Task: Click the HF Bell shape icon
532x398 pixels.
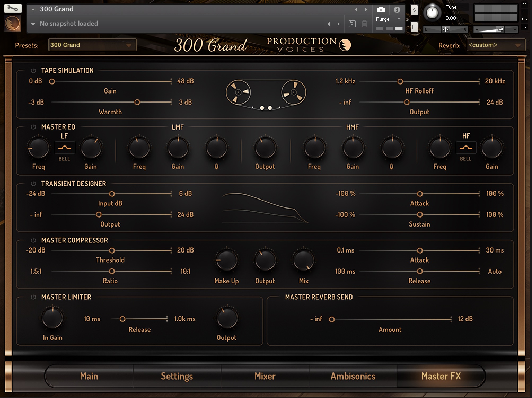Action: [466, 148]
